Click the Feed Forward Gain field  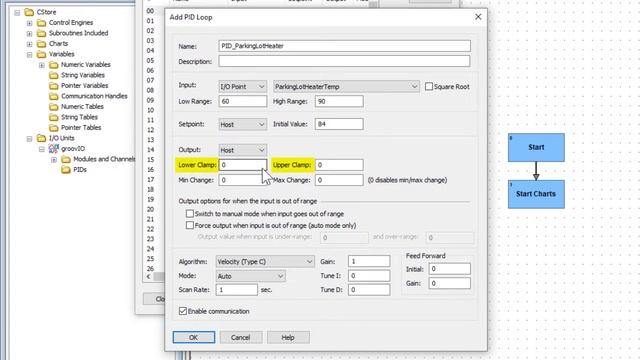click(449, 283)
